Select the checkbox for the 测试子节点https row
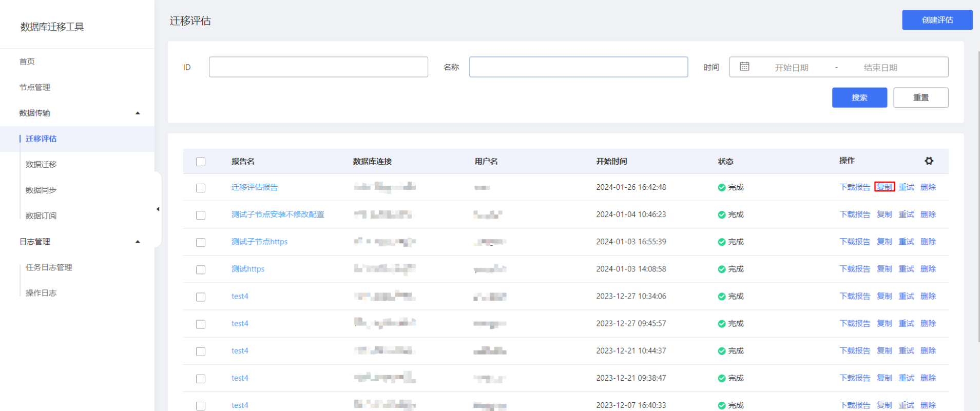 point(201,242)
